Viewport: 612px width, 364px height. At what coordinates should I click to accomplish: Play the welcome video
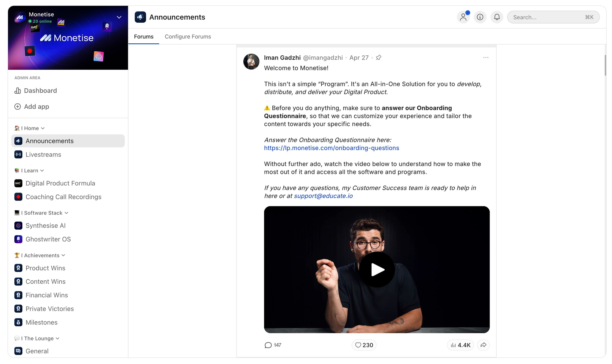pos(377,270)
